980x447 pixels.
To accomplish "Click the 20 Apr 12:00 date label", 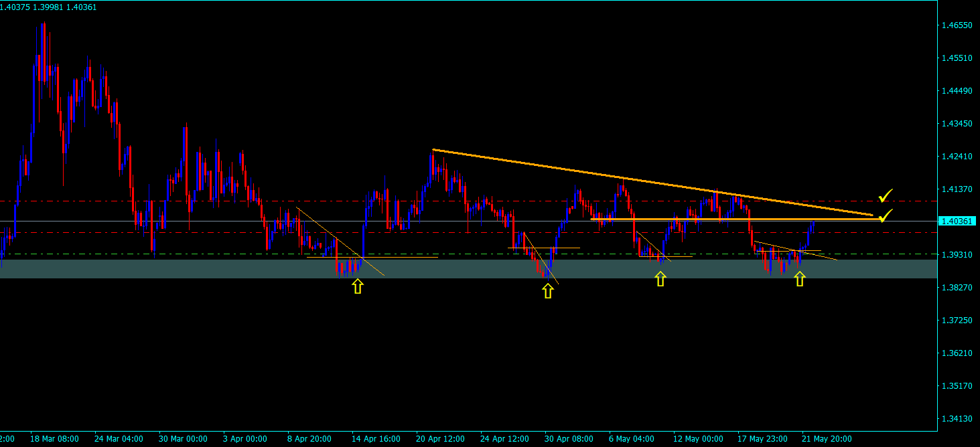I will [x=441, y=439].
